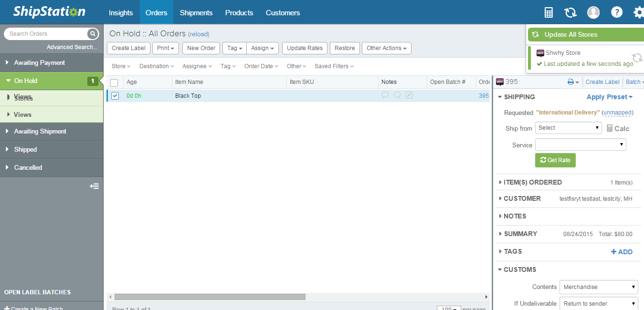
Task: Collapse the On Hold section
Action: click(52, 81)
